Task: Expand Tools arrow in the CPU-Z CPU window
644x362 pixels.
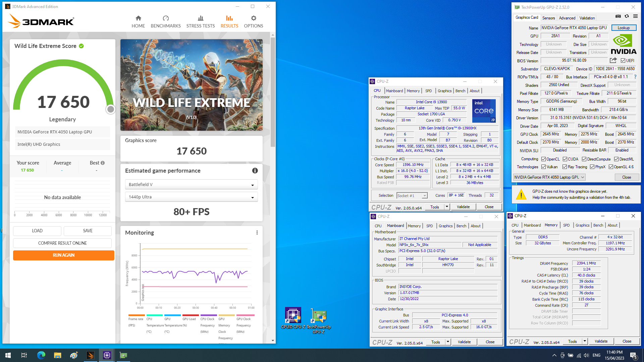Action: pyautogui.click(x=447, y=207)
